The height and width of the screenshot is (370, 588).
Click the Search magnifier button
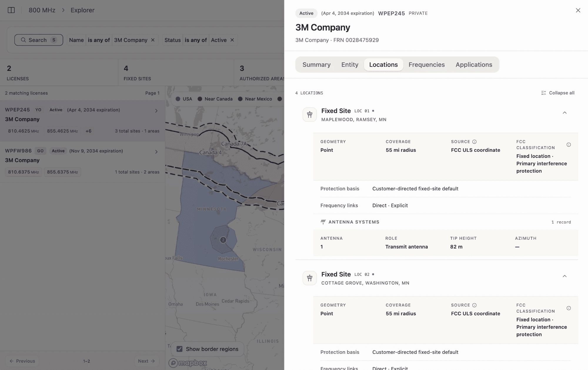click(x=39, y=40)
